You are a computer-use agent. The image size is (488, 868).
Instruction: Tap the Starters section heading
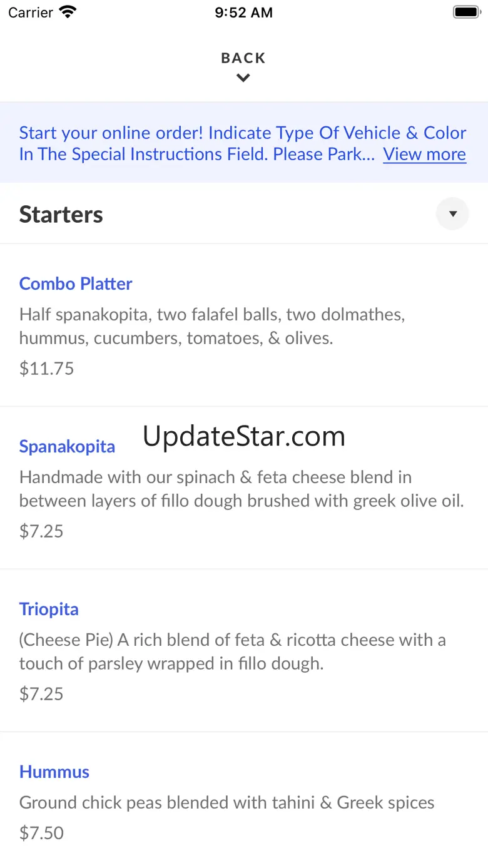tap(61, 215)
